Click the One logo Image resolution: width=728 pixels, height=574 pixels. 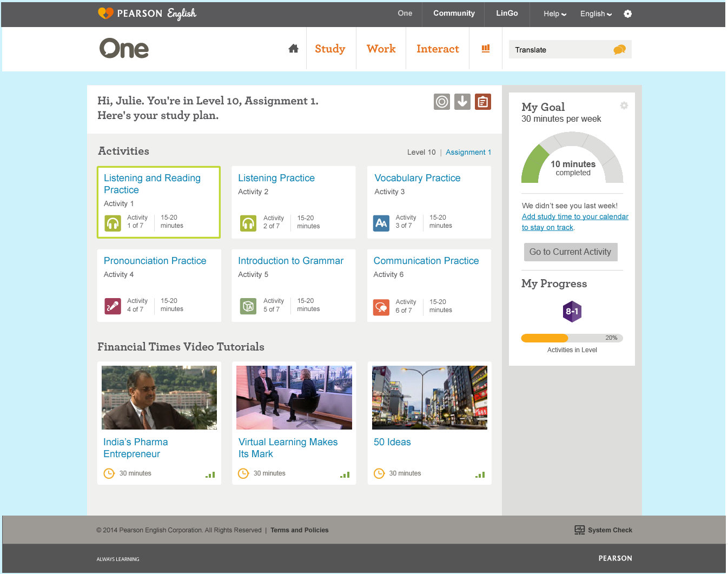click(x=124, y=49)
